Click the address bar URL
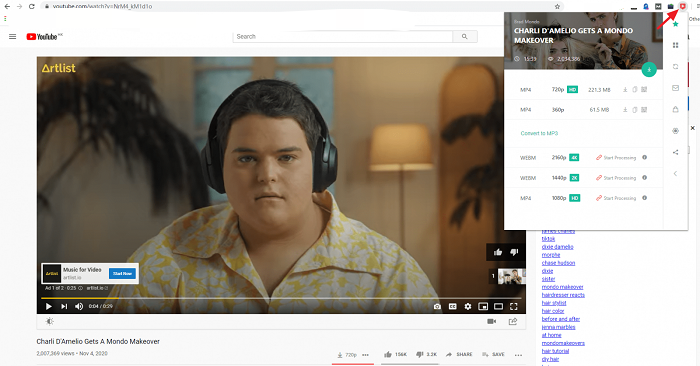The image size is (700, 366). click(x=102, y=6)
